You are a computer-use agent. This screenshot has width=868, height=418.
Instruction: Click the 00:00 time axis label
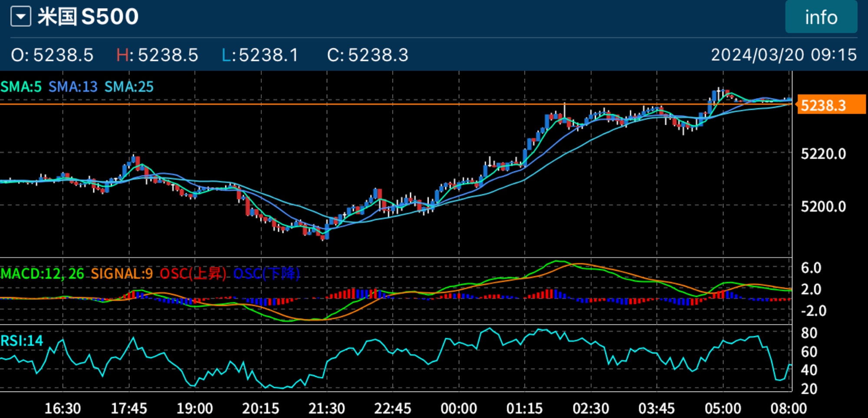(x=459, y=408)
